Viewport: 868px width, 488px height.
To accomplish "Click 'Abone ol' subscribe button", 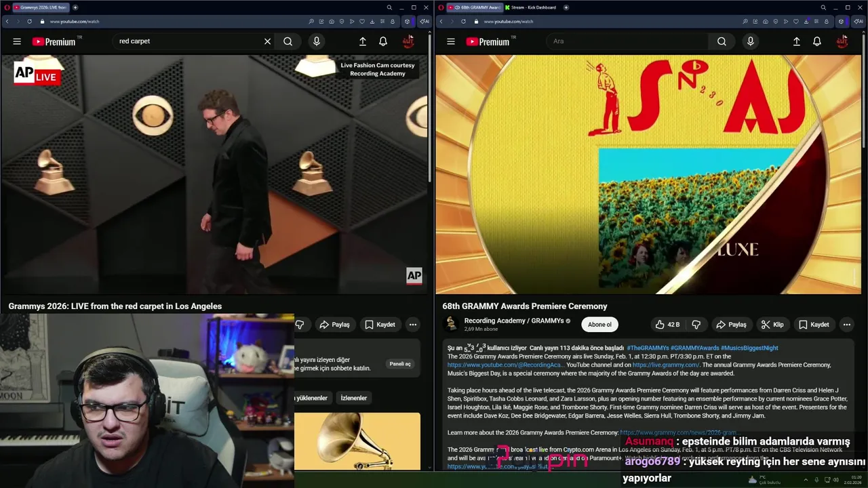I will (x=599, y=325).
